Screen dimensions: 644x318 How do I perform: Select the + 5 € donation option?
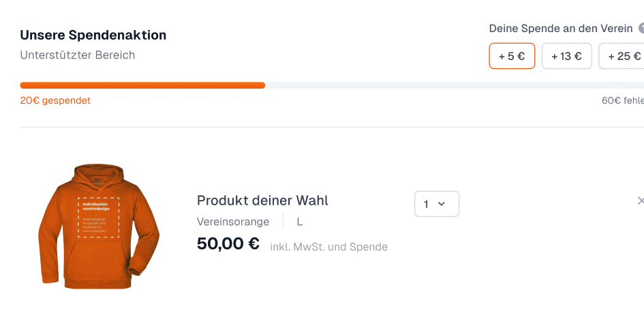tap(512, 56)
